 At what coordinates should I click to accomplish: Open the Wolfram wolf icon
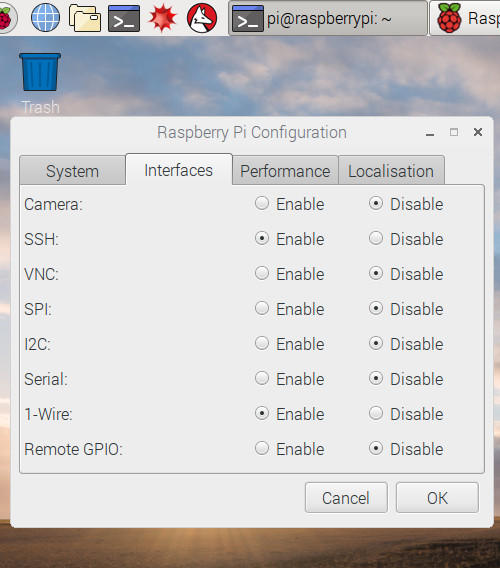click(x=202, y=18)
